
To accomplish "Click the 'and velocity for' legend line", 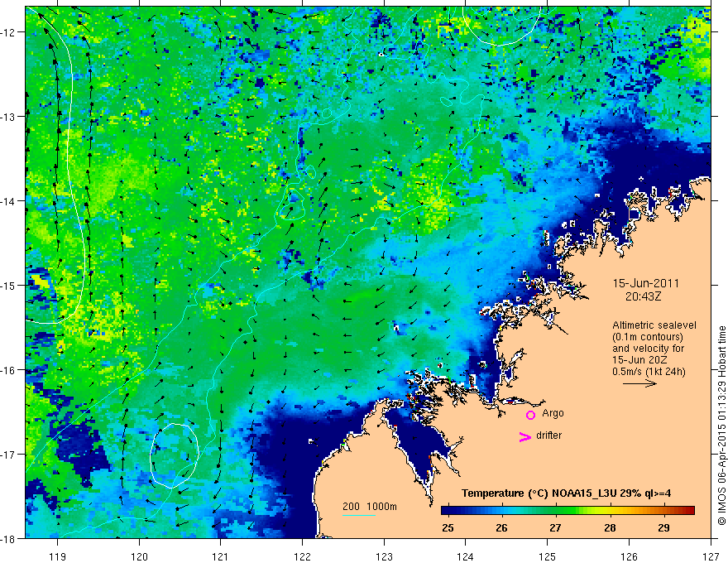I will [648, 349].
